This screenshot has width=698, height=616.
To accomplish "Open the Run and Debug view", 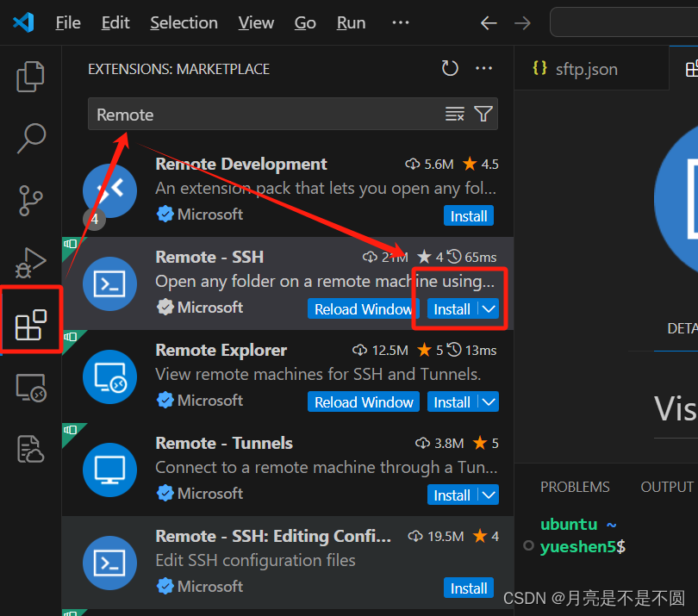I will tap(30, 264).
